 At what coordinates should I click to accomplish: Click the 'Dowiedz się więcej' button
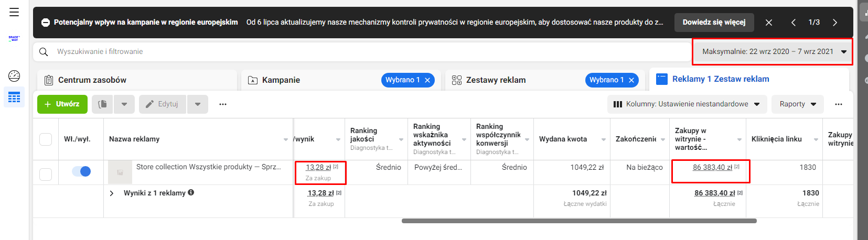click(x=714, y=23)
